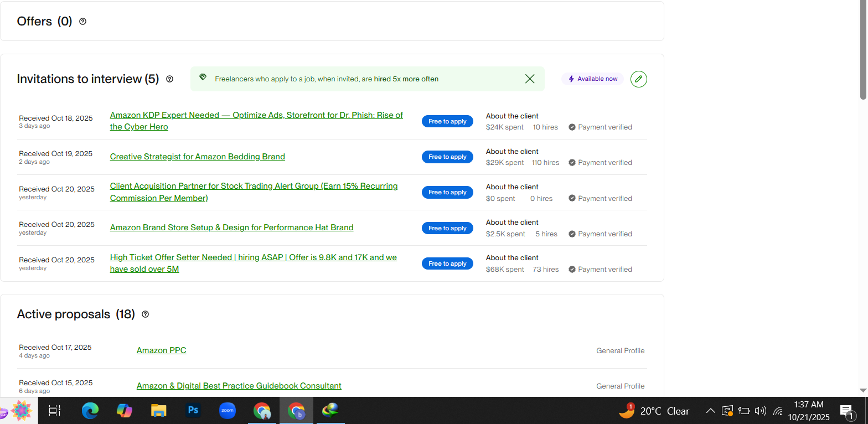Image resolution: width=868 pixels, height=424 pixels.
Task: Click the help icon next to Active proposals
Action: click(x=145, y=314)
